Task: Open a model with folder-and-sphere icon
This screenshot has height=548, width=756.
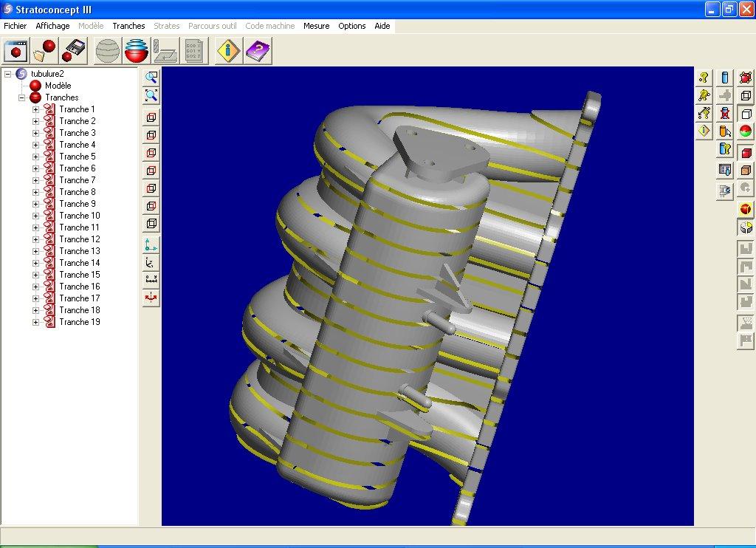Action: coord(44,51)
